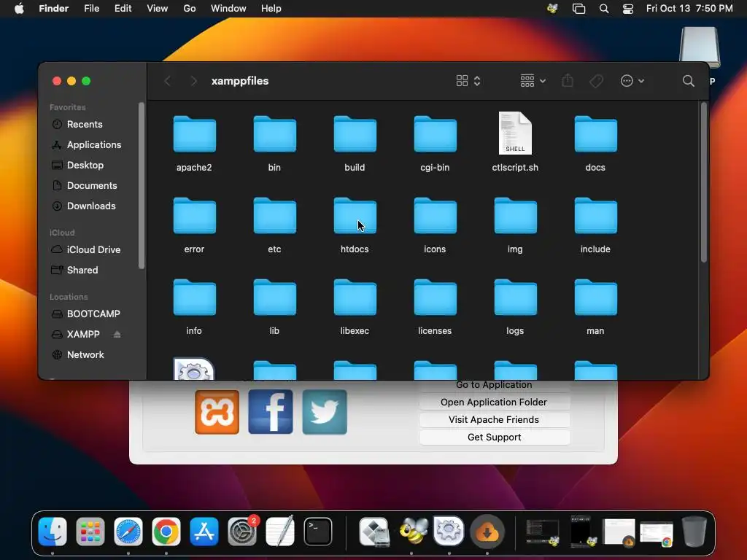Image resolution: width=747 pixels, height=560 pixels.
Task: Open the docs folder
Action: (x=595, y=135)
